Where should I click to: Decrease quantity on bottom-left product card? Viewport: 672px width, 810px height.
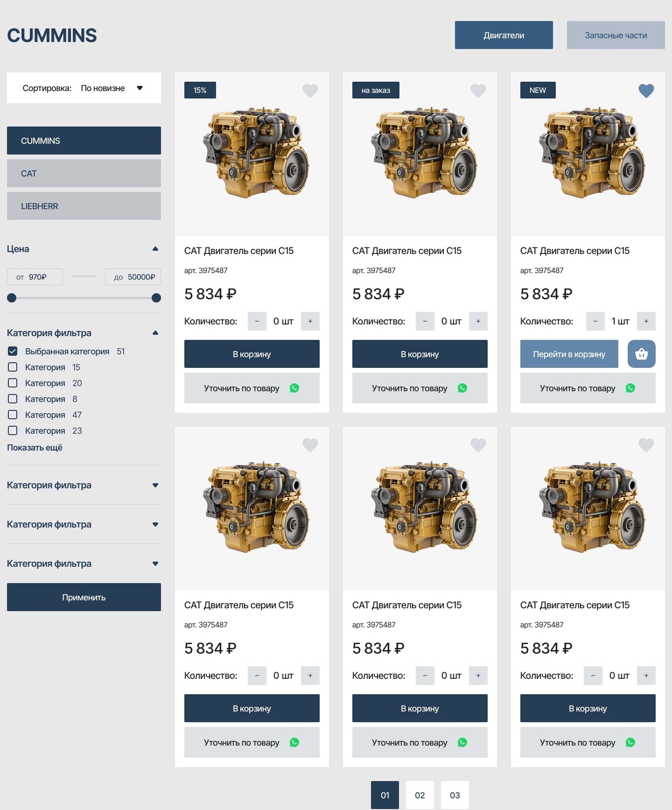(257, 676)
